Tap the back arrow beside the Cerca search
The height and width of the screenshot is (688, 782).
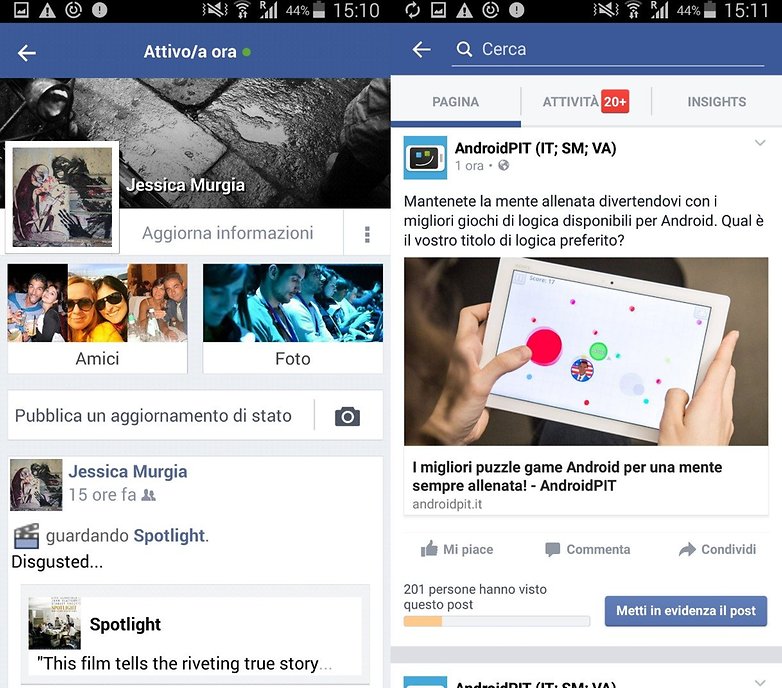point(421,49)
